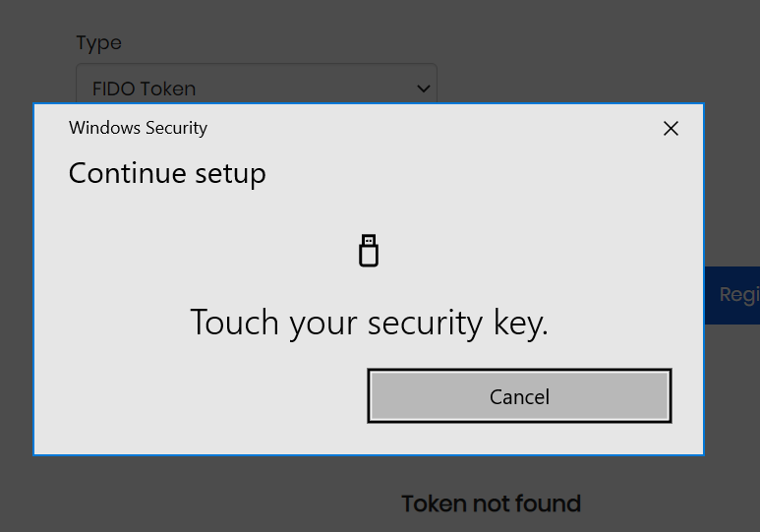Click the "Windows Security" title text
Image resolution: width=760 pixels, height=532 pixels.
tap(138, 128)
